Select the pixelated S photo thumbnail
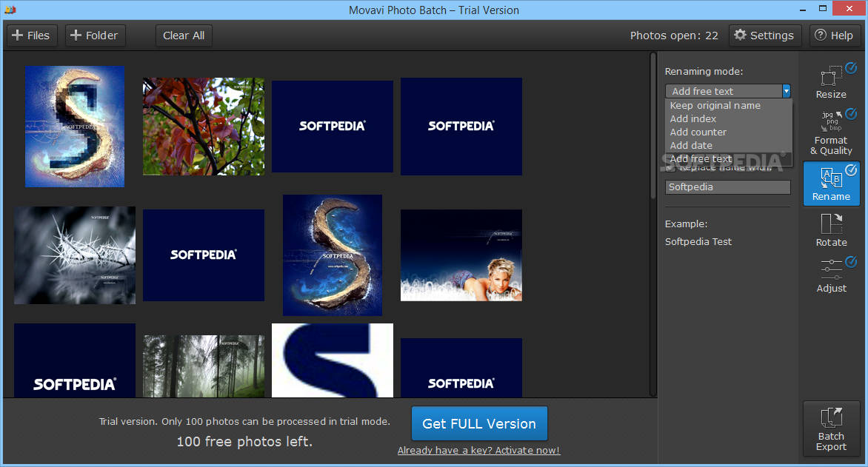This screenshot has height=467, width=868. (x=75, y=127)
